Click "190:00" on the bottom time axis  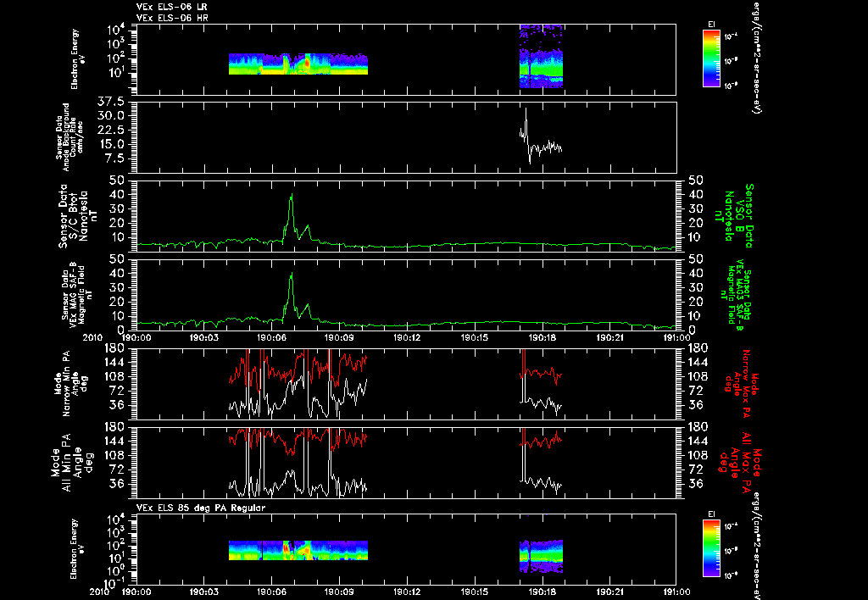[136, 592]
